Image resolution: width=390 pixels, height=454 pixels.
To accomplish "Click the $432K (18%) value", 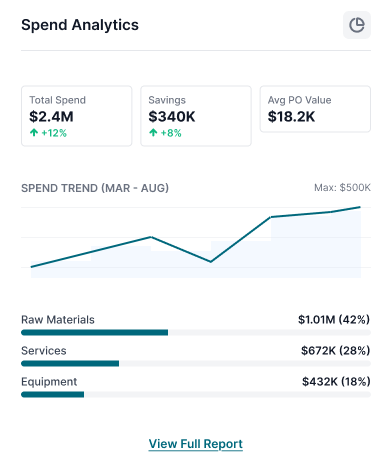I will 336,382.
